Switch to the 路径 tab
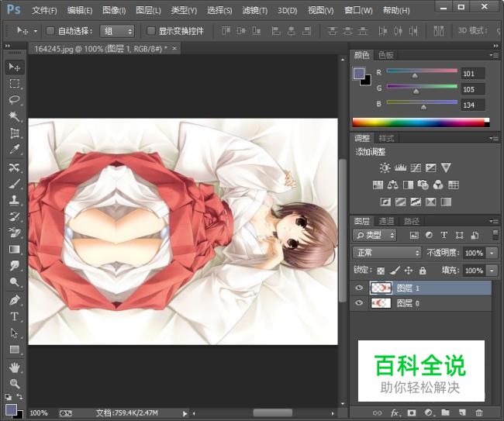The height and width of the screenshot is (421, 504). (x=412, y=221)
